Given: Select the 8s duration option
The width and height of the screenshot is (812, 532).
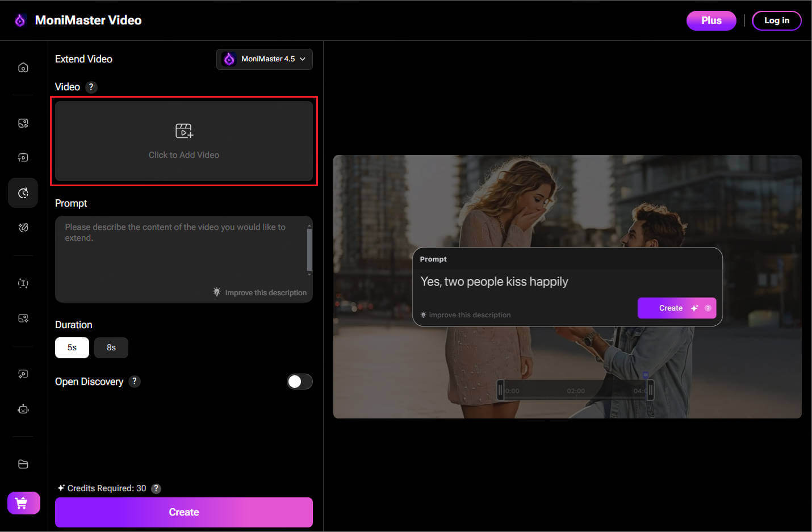Looking at the screenshot, I should (x=111, y=347).
